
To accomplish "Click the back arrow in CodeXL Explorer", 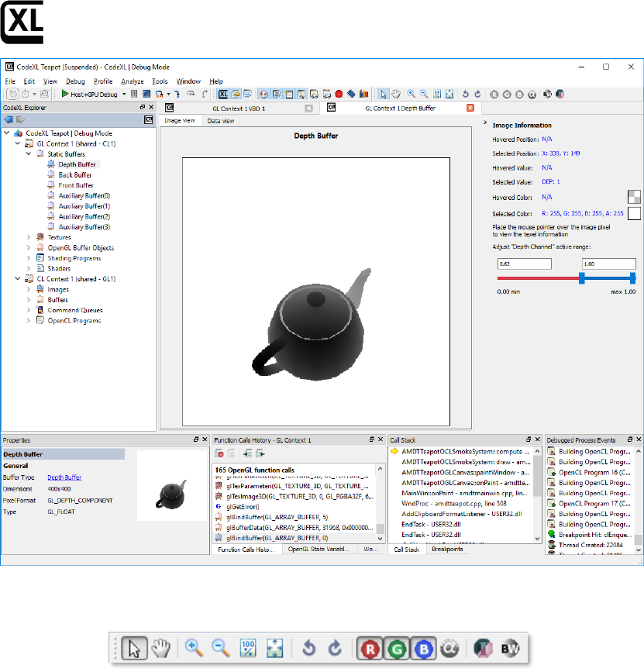I will point(9,119).
